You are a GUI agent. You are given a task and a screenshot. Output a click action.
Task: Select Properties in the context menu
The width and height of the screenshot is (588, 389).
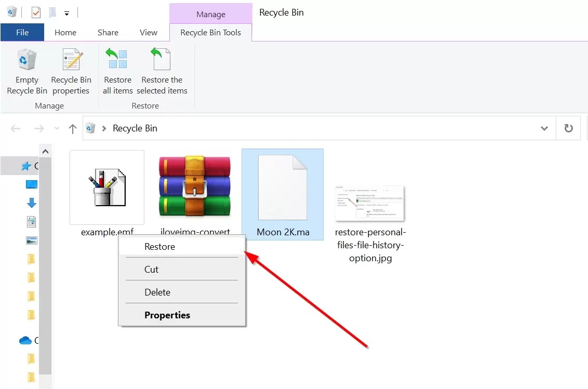(167, 315)
